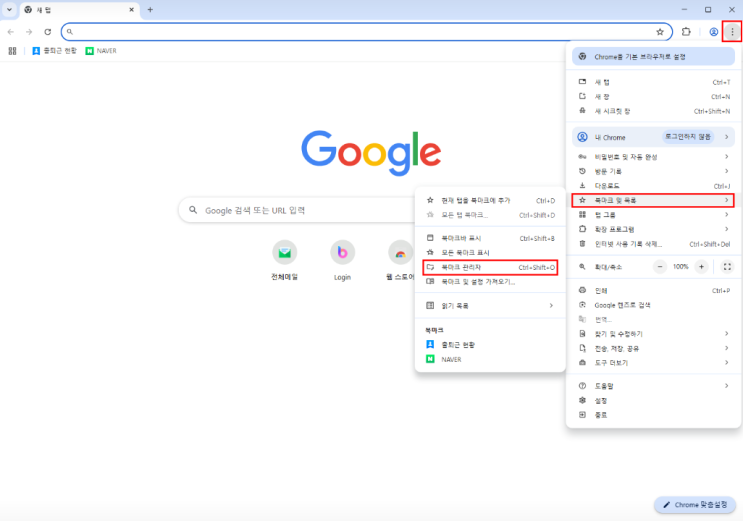Expand '찾기 및 수정하기' submenu
Viewport: 743px width, 521px height.
point(653,334)
